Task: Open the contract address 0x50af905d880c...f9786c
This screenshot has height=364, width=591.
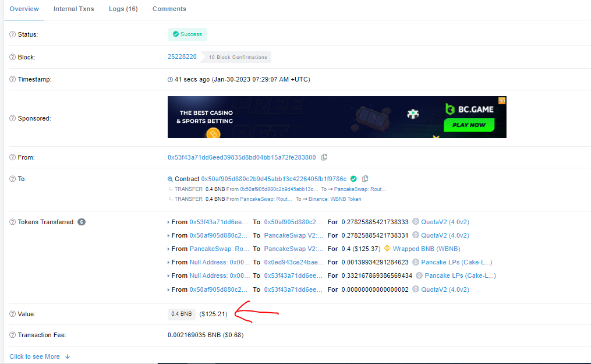Action: pyautogui.click(x=274, y=179)
